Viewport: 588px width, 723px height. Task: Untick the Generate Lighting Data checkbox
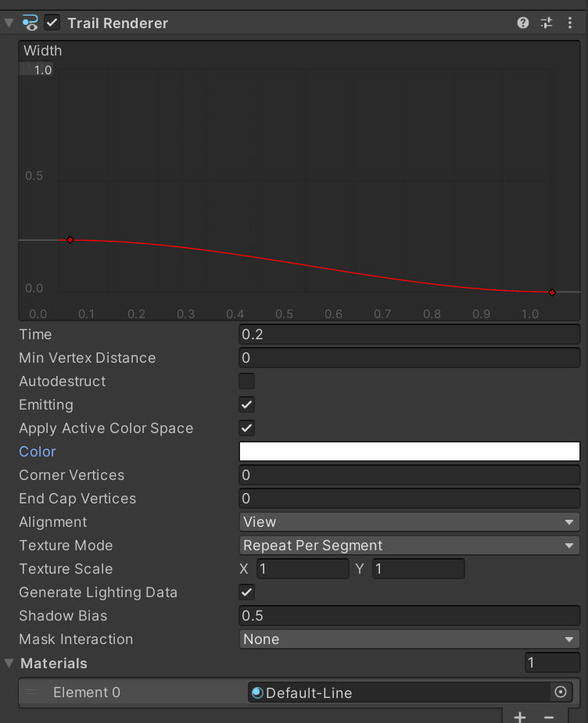tap(246, 592)
